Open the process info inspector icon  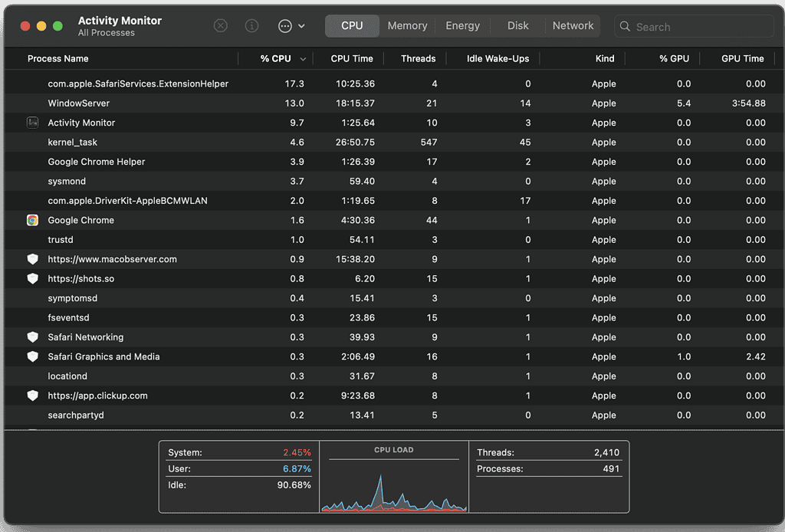tap(251, 25)
